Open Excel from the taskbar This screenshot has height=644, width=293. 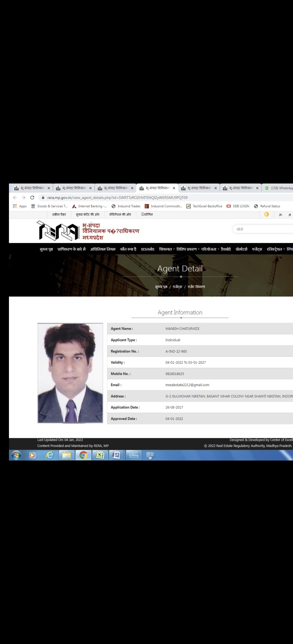pos(100,455)
